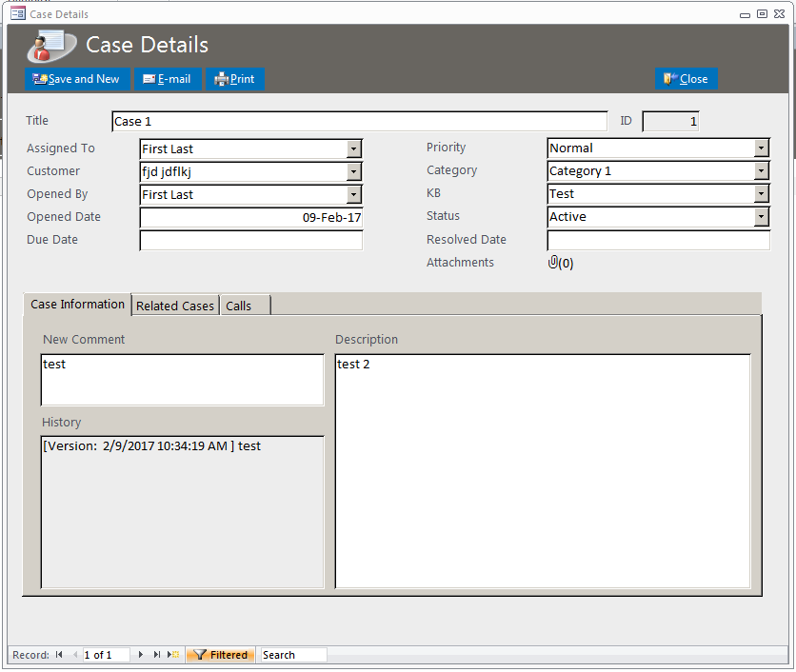Screen dimensions: 796x672
Task: Toggle the Filtered filter button
Action: click(220, 655)
